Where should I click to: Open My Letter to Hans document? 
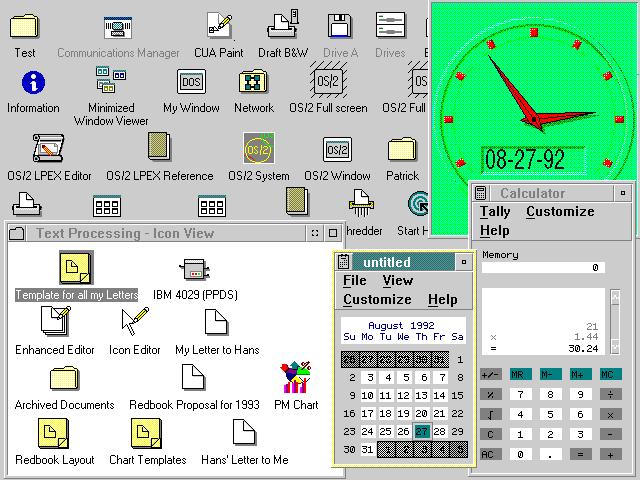(216, 322)
